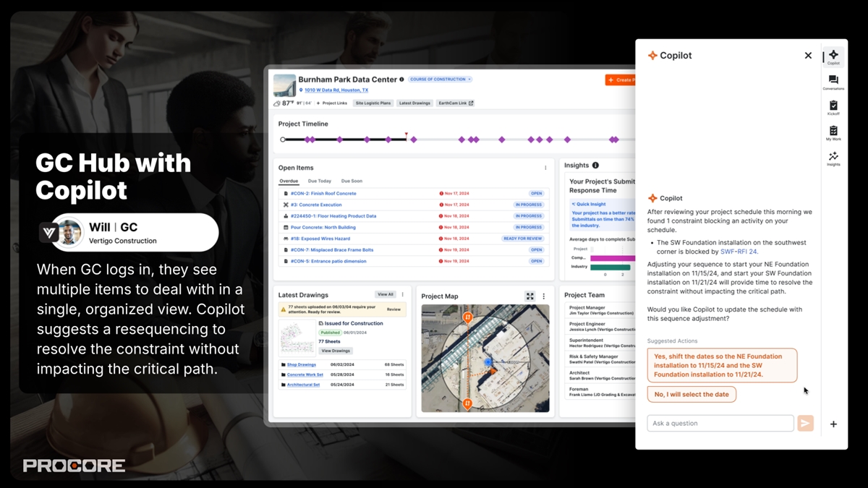
Task: Open the Conversations sidebar icon
Action: coord(833,82)
